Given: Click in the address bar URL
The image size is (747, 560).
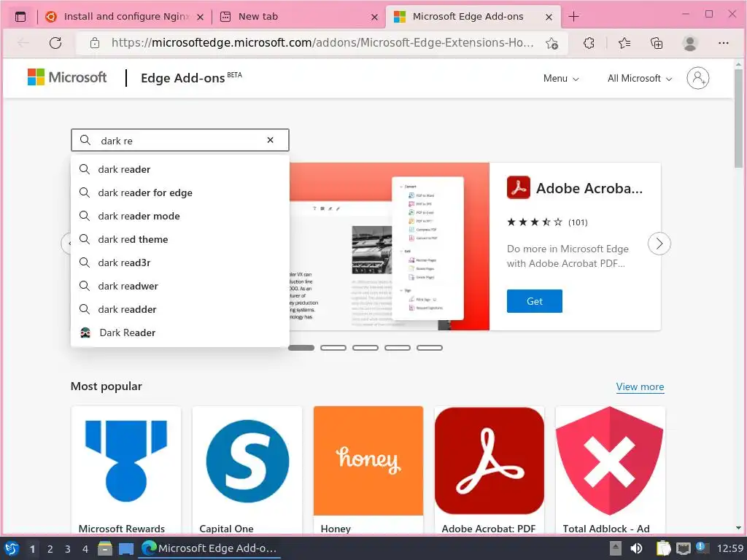Looking at the screenshot, I should [322, 43].
